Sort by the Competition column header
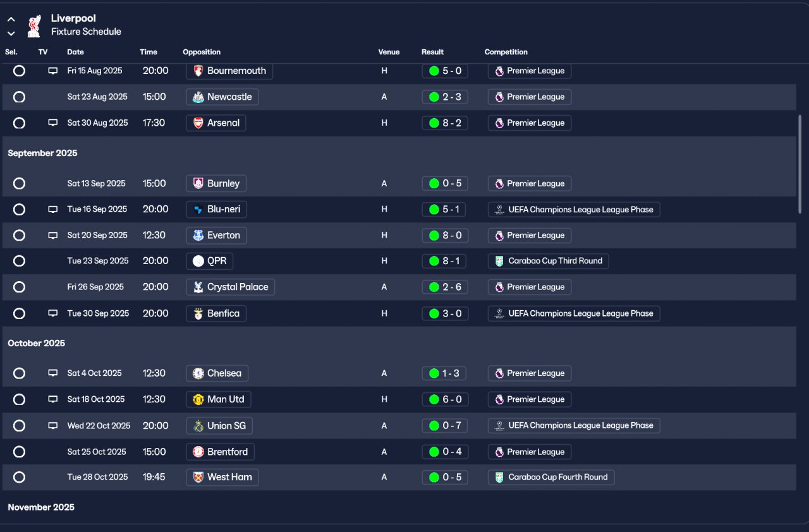Image resolution: width=809 pixels, height=532 pixels. pyautogui.click(x=506, y=52)
